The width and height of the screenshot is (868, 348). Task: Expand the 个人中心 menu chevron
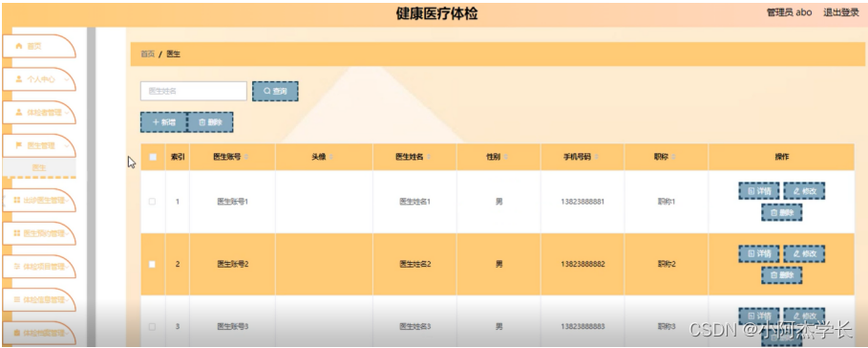point(67,79)
